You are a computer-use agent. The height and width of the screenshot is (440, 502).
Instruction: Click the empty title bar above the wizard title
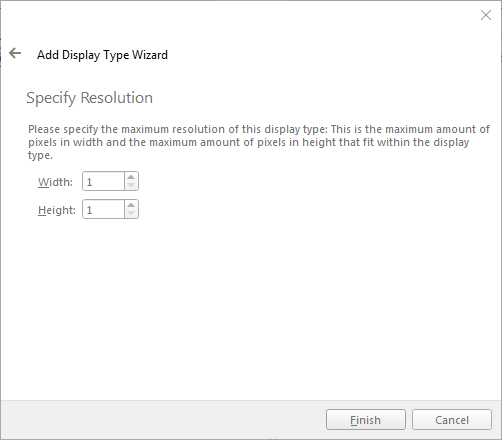(233, 15)
